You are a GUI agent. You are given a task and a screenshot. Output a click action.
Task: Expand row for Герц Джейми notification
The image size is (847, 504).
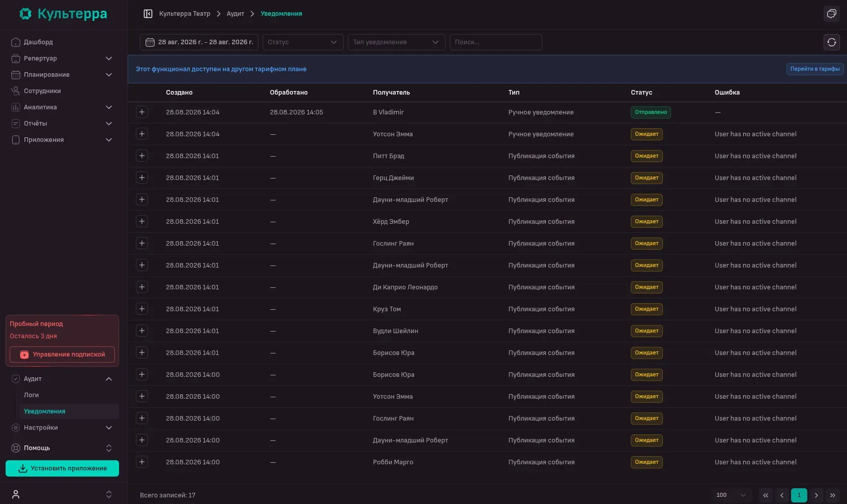[142, 177]
